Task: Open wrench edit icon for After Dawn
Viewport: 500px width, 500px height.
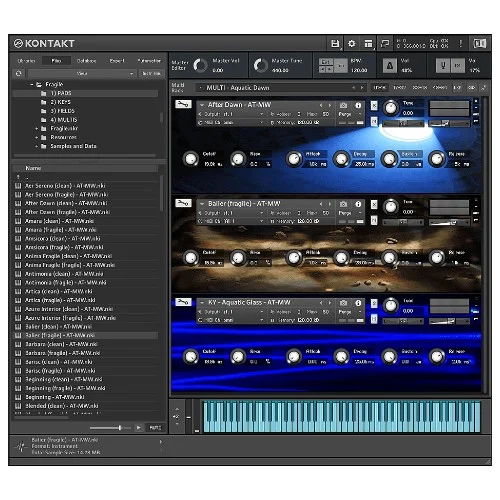Action: click(183, 104)
